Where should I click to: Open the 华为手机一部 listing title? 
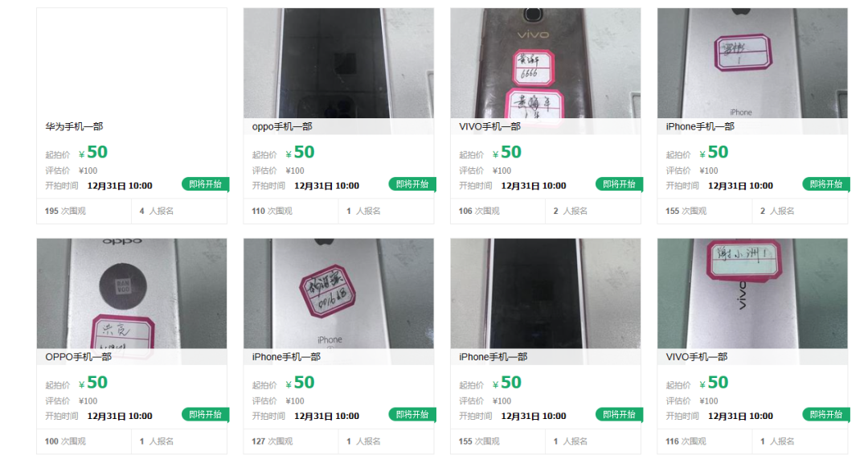74,126
